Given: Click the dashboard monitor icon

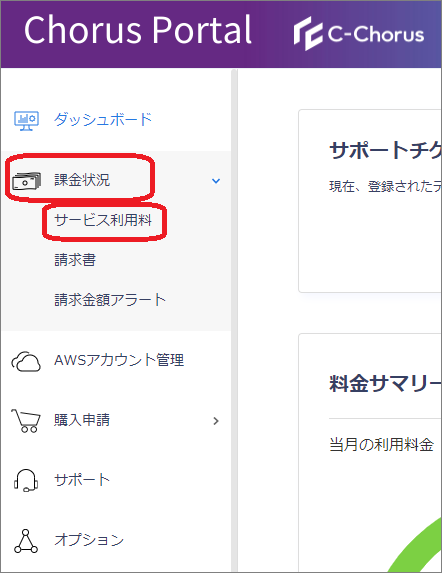Looking at the screenshot, I should (x=26, y=120).
